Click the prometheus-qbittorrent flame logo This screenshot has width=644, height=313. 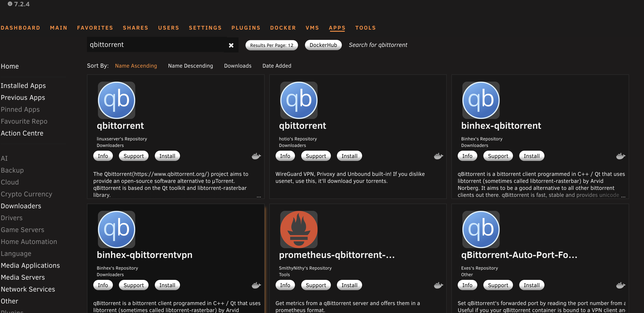(x=299, y=230)
